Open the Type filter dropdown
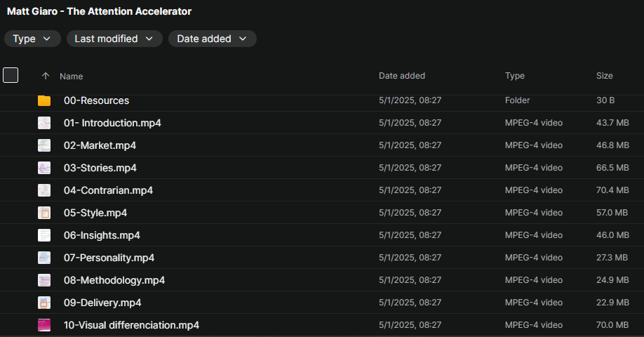This screenshot has height=337, width=644. (x=32, y=39)
